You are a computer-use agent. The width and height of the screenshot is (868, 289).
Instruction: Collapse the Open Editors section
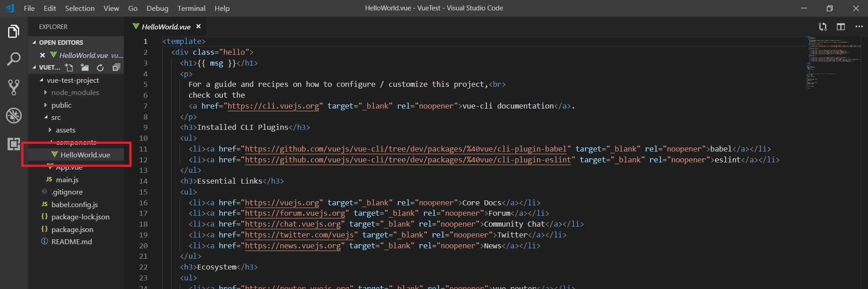[x=34, y=43]
